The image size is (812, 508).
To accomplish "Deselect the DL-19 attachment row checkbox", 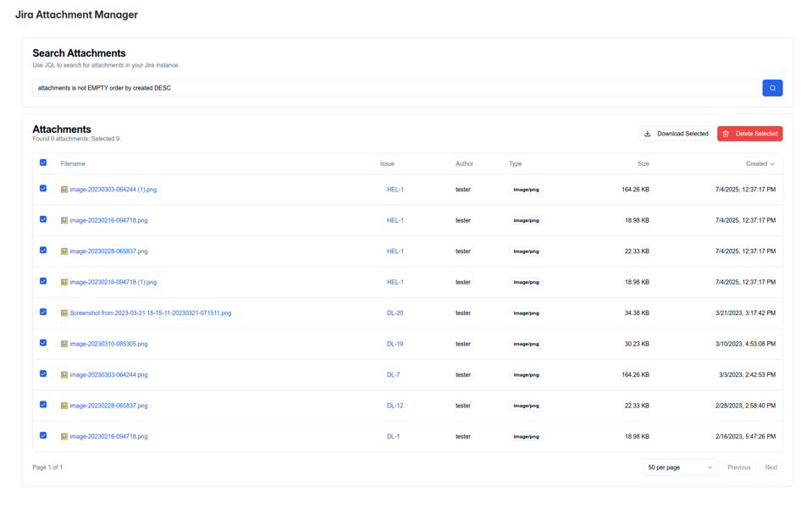I will [x=43, y=343].
